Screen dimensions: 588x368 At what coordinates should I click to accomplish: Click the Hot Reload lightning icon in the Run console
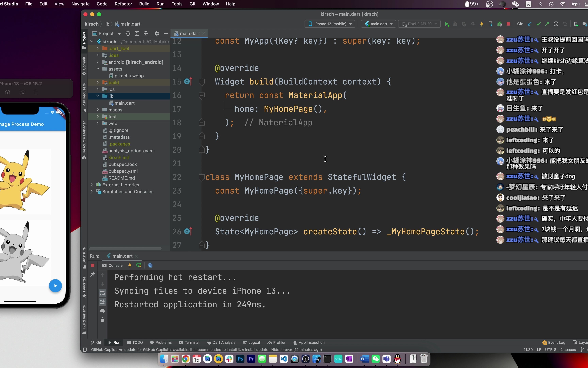[130, 265]
